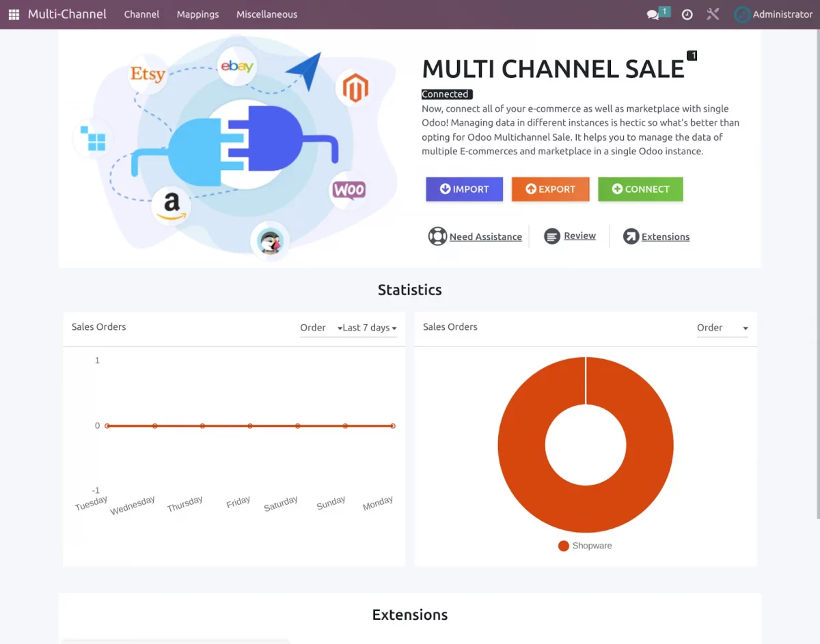This screenshot has width=820, height=644.
Task: Click the count badge beside MULTI CHANNEL SALE
Action: coord(692,56)
